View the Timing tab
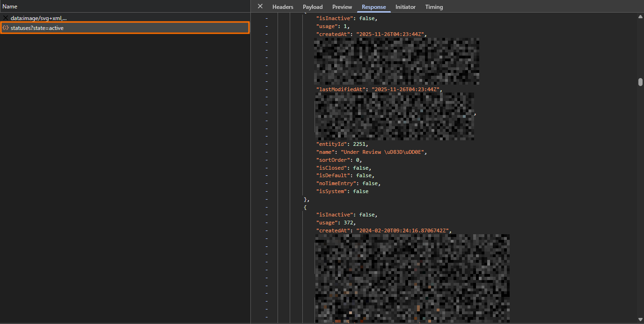The width and height of the screenshot is (644, 324). point(434,7)
